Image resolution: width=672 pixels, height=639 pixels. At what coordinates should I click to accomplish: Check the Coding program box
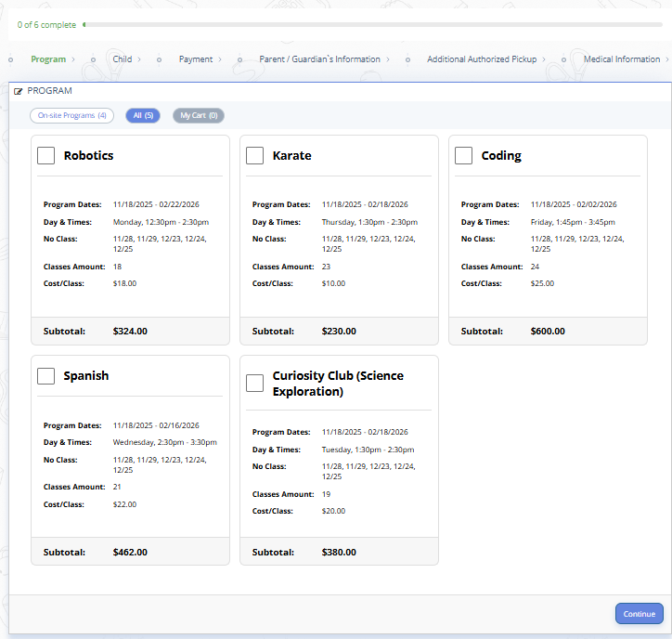coord(463,155)
